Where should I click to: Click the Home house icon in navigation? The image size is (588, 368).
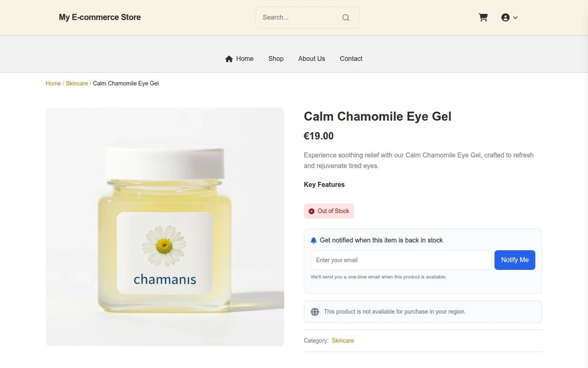(x=229, y=59)
